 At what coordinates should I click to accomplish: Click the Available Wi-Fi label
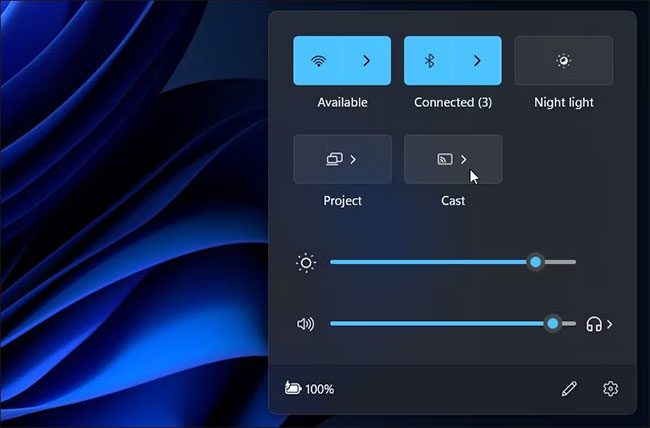(342, 102)
